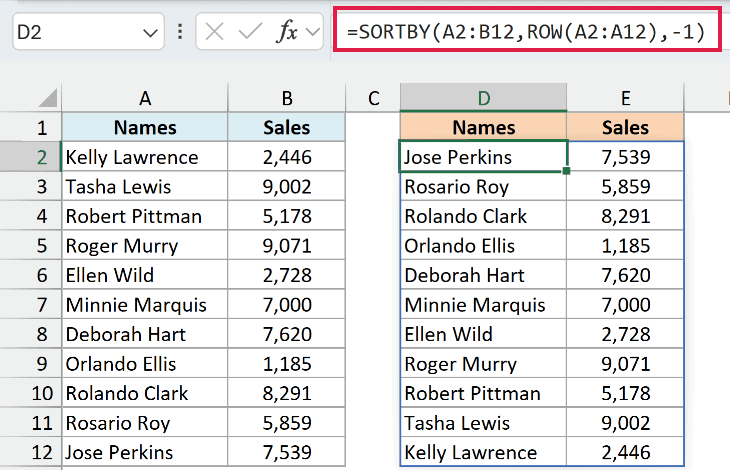
Task: Select Ellen Wild in column D
Action: click(x=484, y=334)
